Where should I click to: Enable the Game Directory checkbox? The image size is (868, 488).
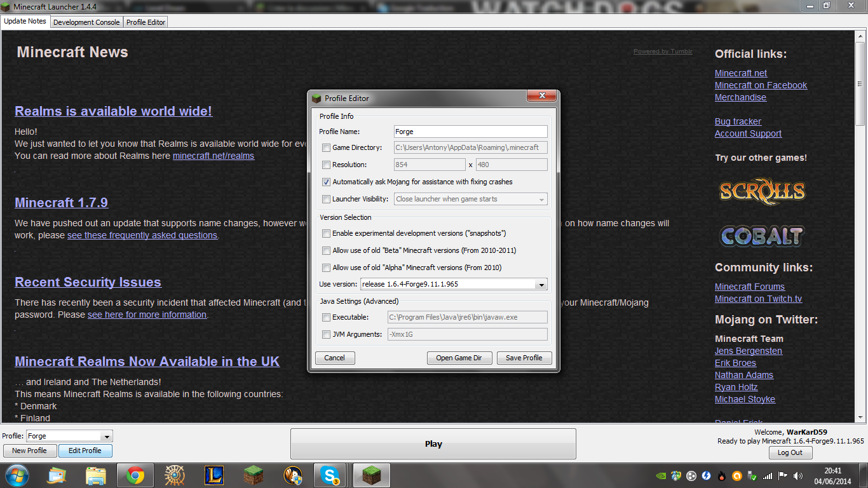[327, 147]
